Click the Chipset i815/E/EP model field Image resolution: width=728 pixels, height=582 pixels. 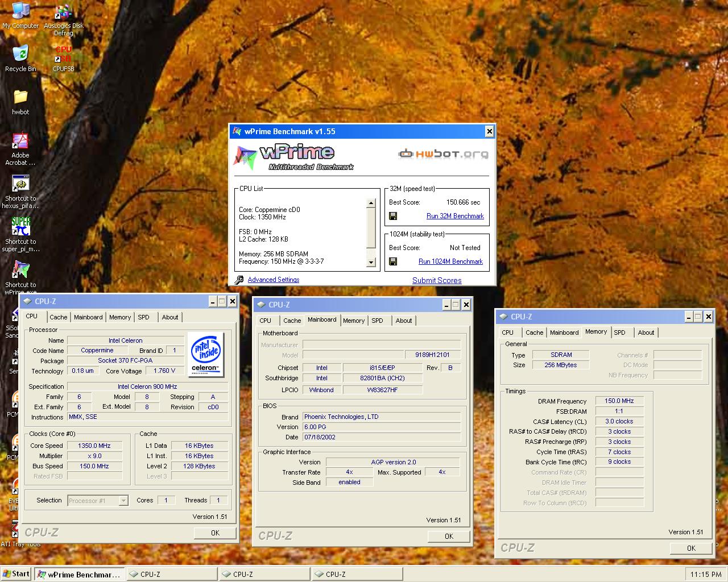(x=382, y=368)
